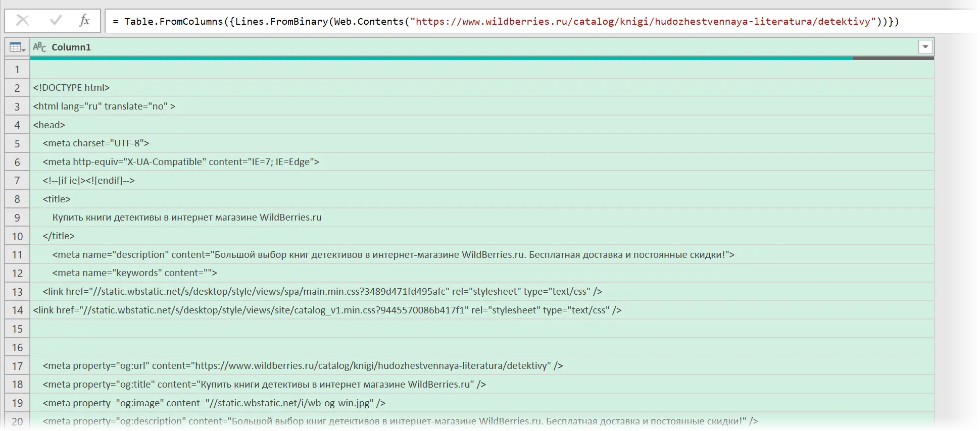Click the closing </title> cell
Screen dimensions: 980x431
point(482,236)
